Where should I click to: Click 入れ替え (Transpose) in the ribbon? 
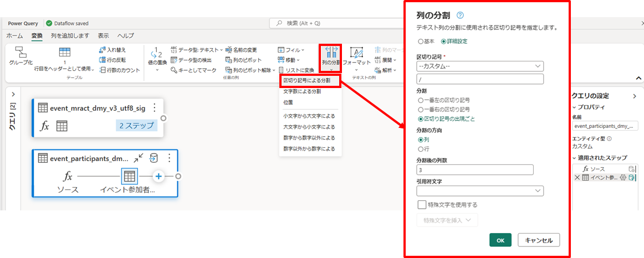pos(113,50)
